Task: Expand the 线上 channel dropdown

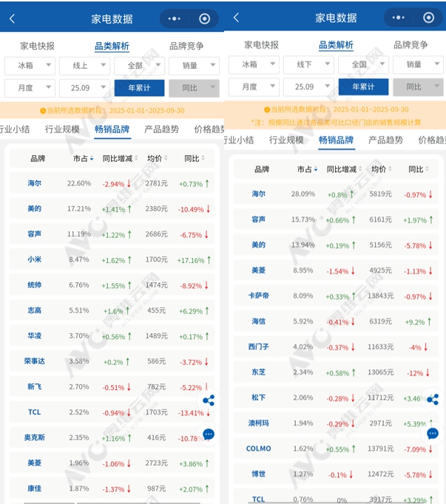Action: pos(84,66)
